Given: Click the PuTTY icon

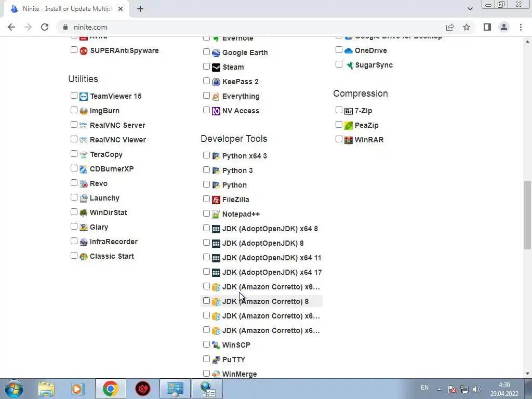Looking at the screenshot, I should [216, 360].
